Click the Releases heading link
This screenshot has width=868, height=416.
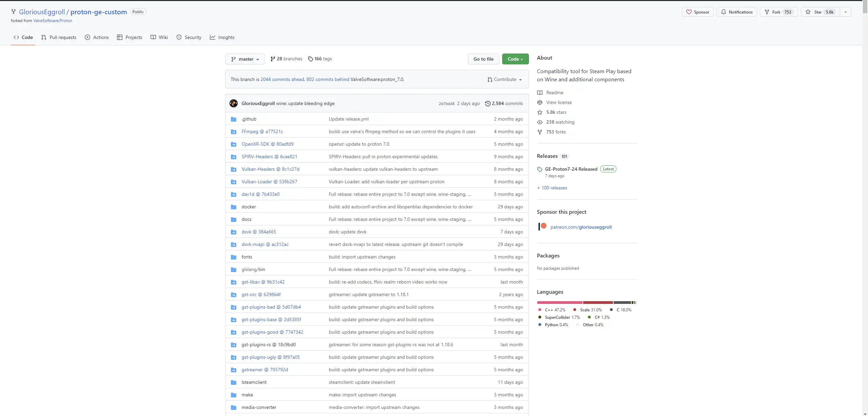547,156
